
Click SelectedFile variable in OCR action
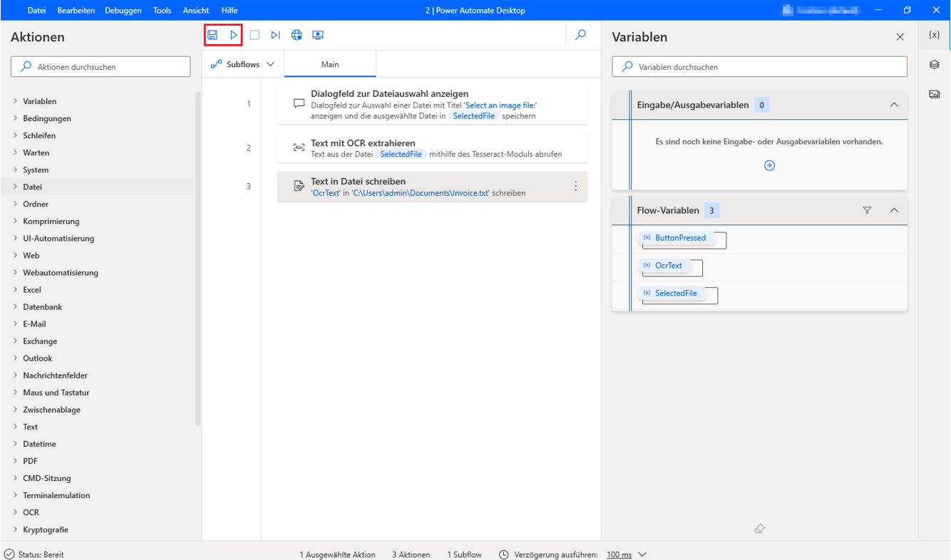coord(401,154)
